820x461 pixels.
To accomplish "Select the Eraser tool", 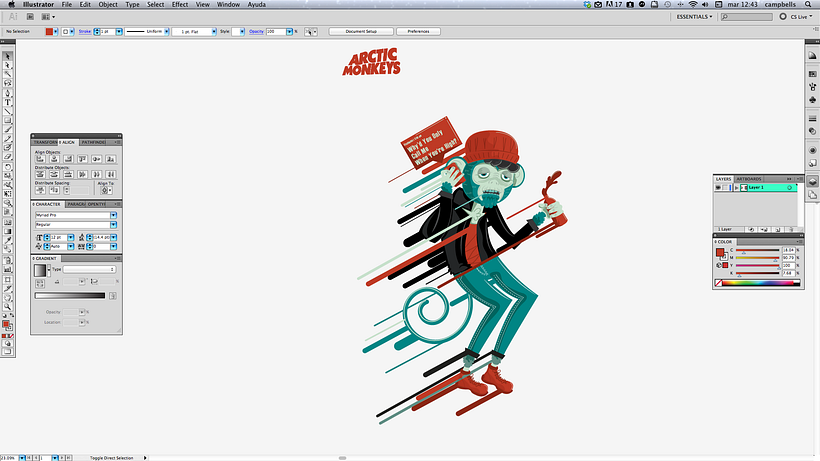I will (x=7, y=157).
